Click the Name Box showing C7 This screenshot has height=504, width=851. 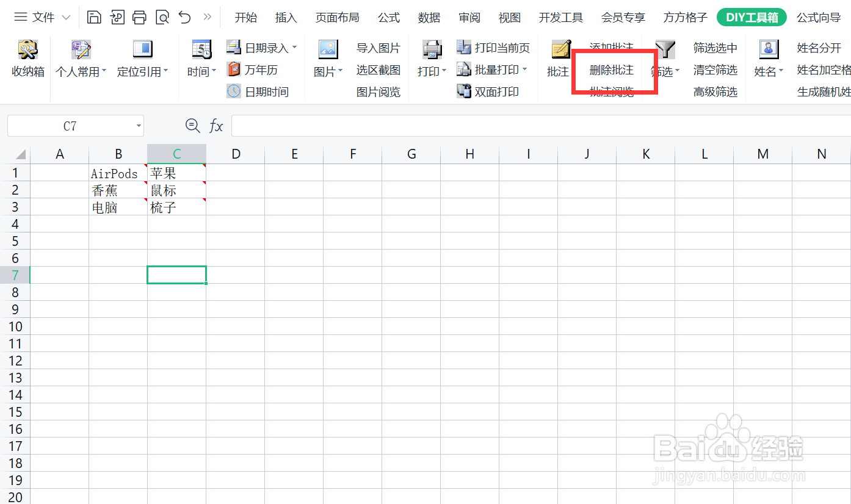pos(70,126)
